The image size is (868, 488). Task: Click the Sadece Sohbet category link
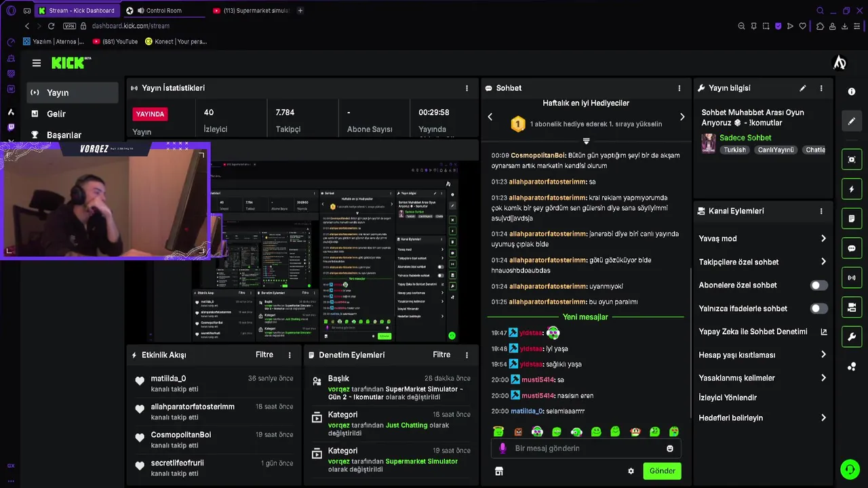pos(745,138)
